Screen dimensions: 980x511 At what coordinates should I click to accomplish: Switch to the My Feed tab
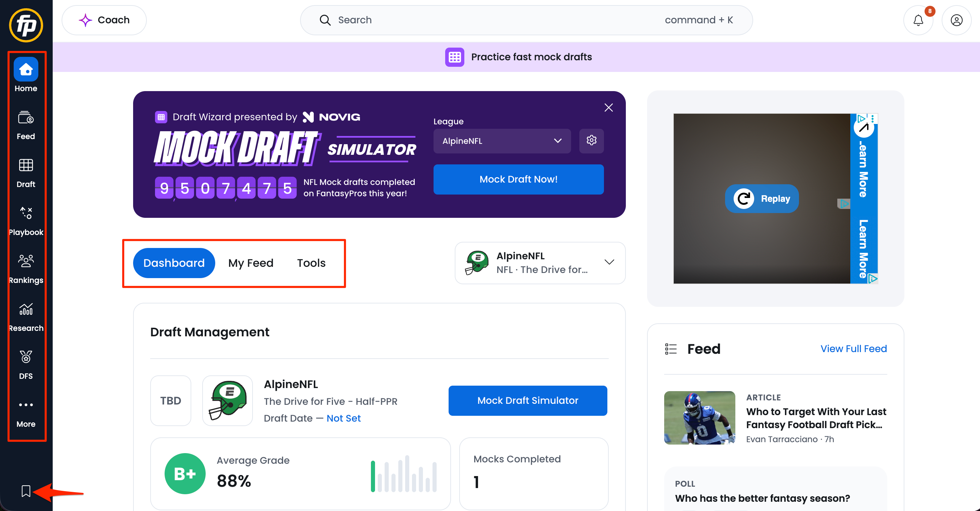251,263
